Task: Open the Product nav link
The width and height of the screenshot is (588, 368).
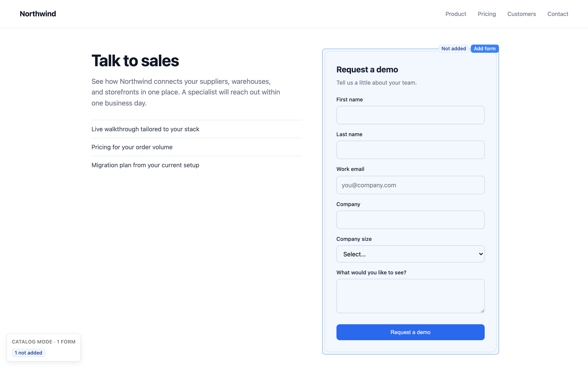Action: pyautogui.click(x=455, y=14)
